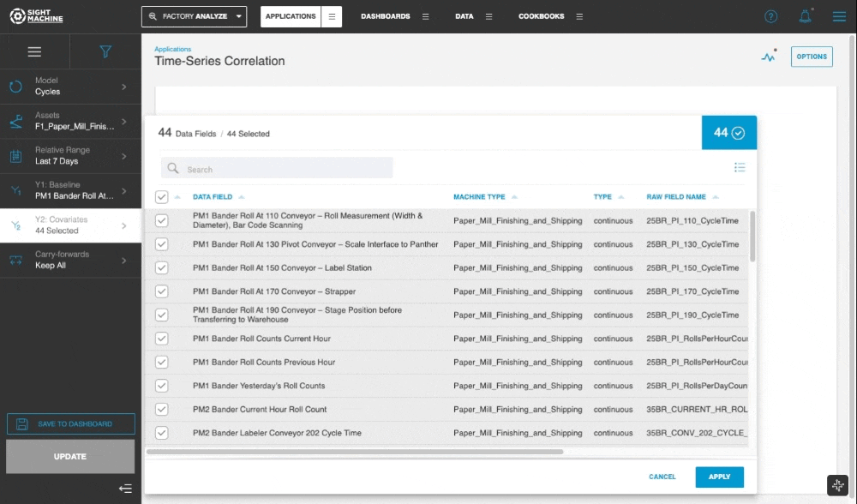Screen dimensions: 857x504
Task: Apply the selected data fields
Action: click(719, 477)
